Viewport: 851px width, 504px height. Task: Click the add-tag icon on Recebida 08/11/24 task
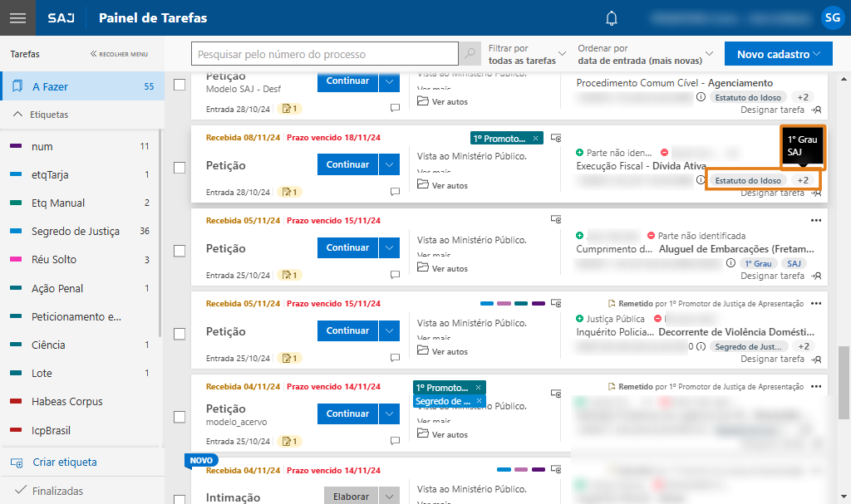[x=557, y=138]
